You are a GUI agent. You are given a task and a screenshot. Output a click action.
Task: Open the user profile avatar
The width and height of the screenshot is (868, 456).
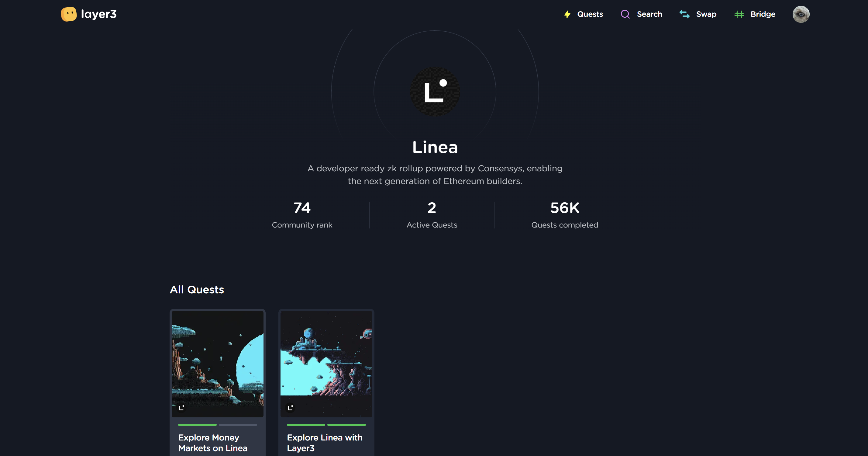tap(801, 14)
